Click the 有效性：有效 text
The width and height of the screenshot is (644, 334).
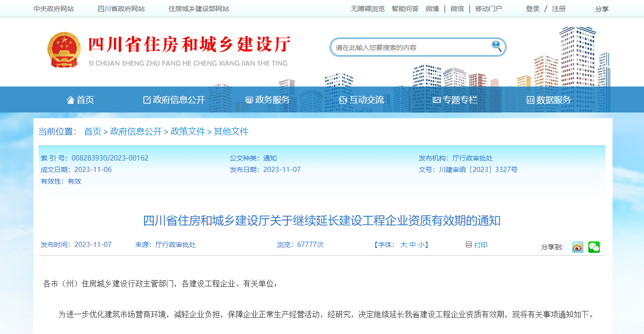[61, 181]
